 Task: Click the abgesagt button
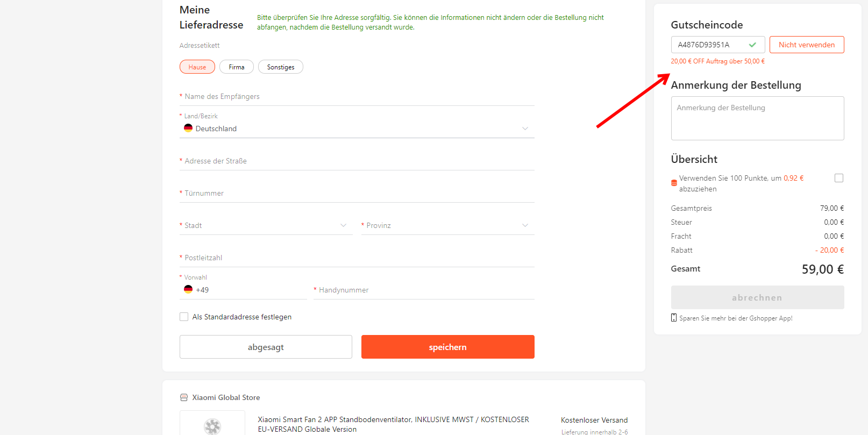[266, 347]
